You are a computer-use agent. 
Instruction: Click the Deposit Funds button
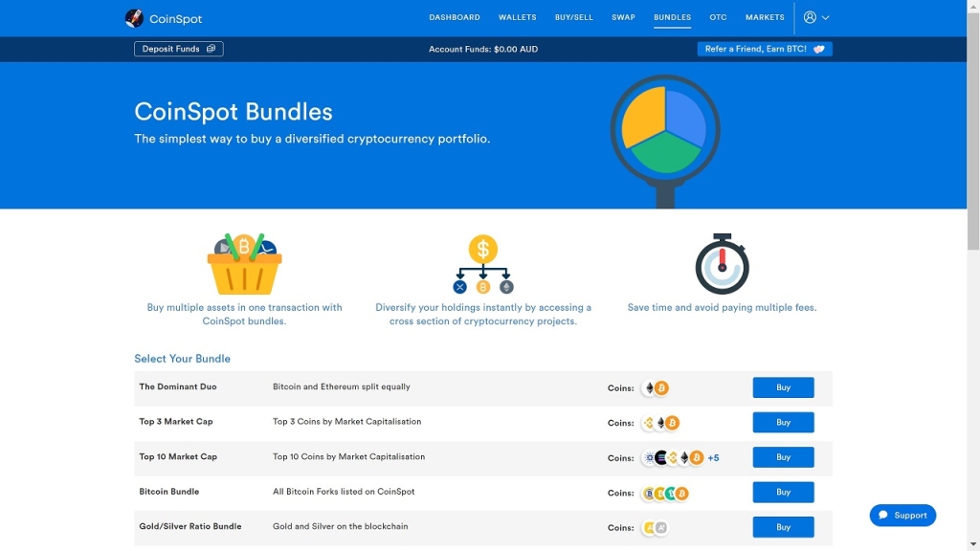pos(179,49)
